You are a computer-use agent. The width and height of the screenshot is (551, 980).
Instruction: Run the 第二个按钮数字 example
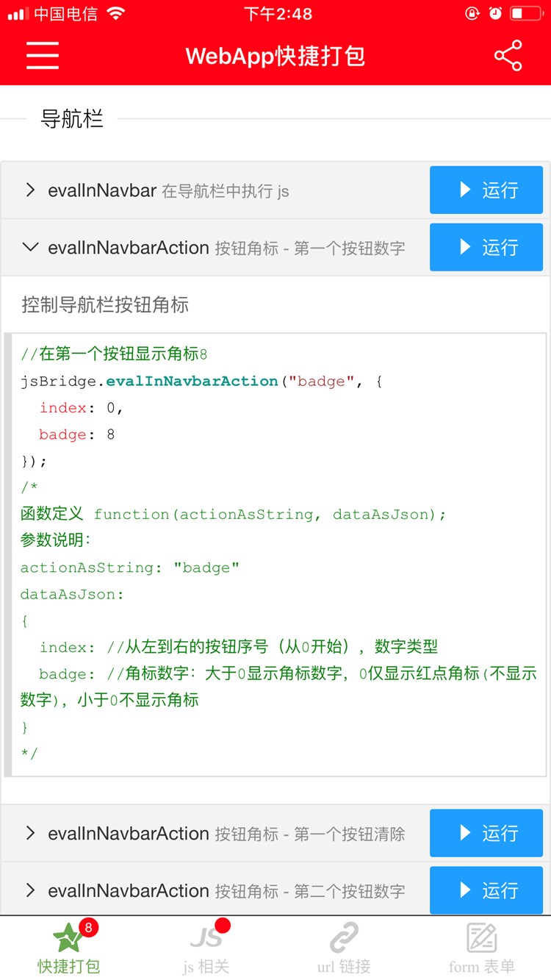(486, 890)
